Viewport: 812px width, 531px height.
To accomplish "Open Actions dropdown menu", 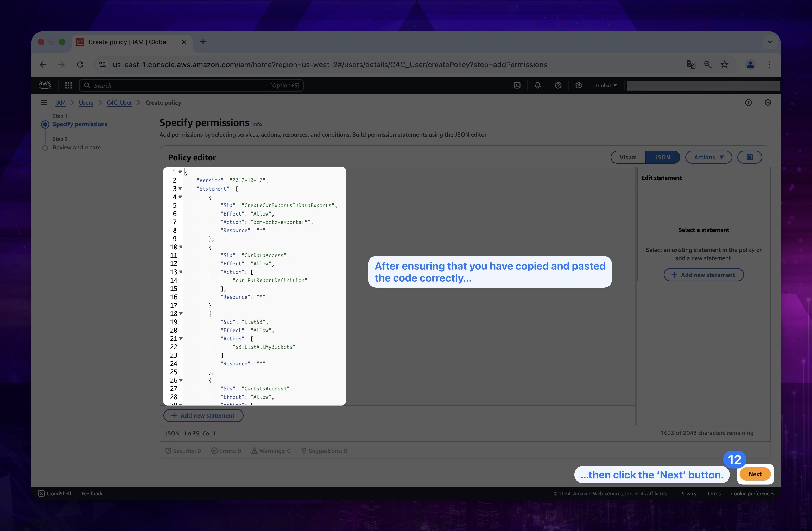I will tap(708, 157).
